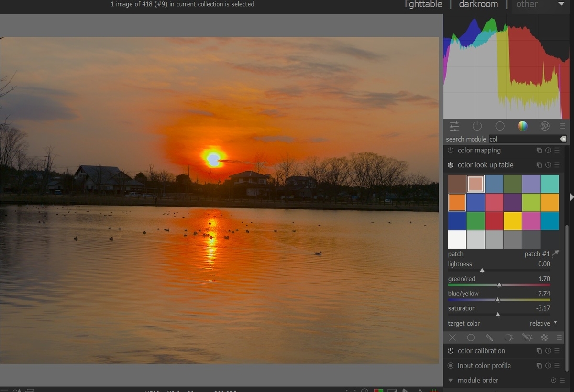Pick the drawn & parametric mask icon
Viewport: 574px width, 392px height.
[527, 338]
